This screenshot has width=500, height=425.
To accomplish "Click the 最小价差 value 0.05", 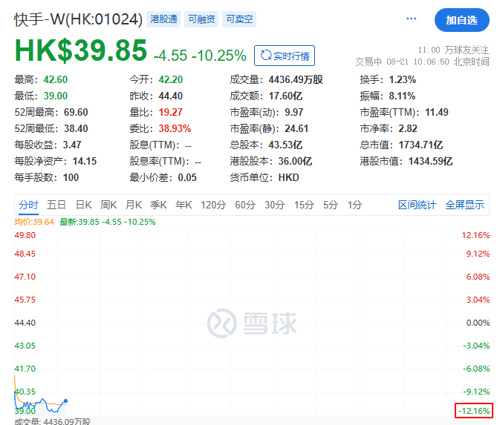I will 187,178.
